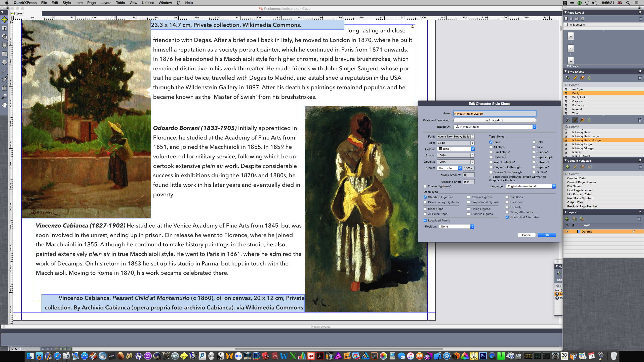This screenshot has height=362, width=644.
Task: Click the add shortcut button
Action: click(x=494, y=120)
